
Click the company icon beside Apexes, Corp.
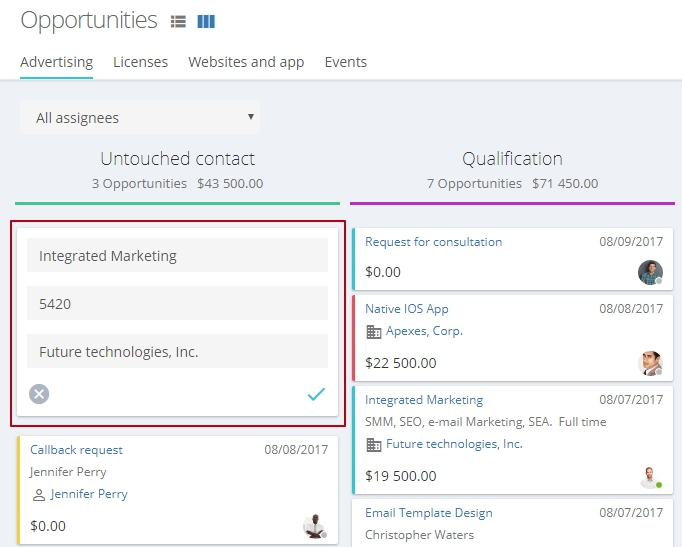pyautogui.click(x=374, y=332)
